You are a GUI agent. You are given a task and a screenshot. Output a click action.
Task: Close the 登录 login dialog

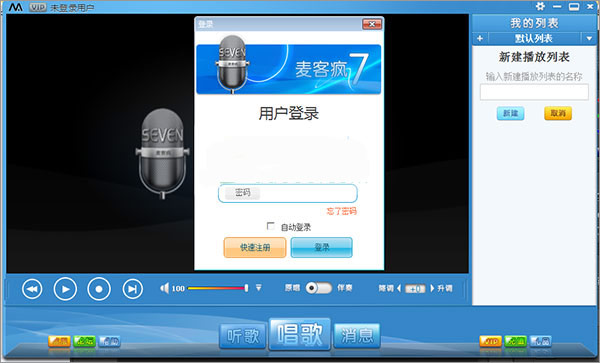click(x=372, y=24)
